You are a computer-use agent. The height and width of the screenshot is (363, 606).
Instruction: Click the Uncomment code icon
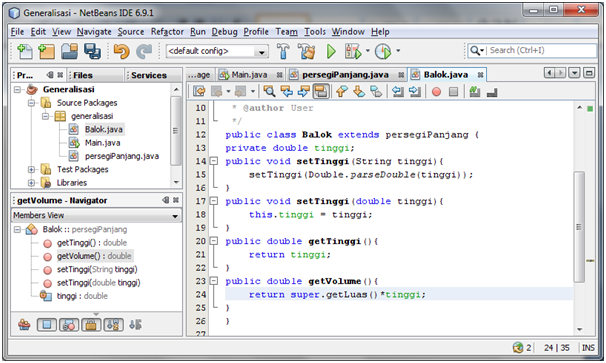[492, 92]
